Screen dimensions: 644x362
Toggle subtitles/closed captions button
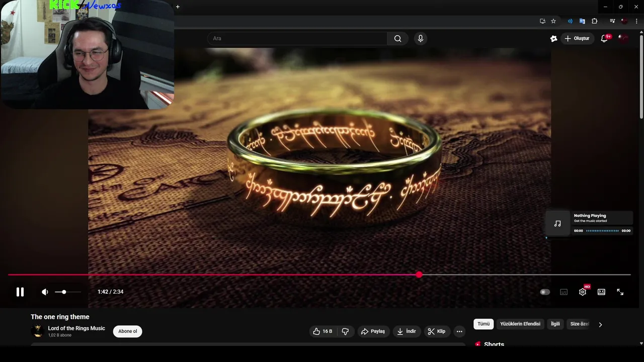563,292
